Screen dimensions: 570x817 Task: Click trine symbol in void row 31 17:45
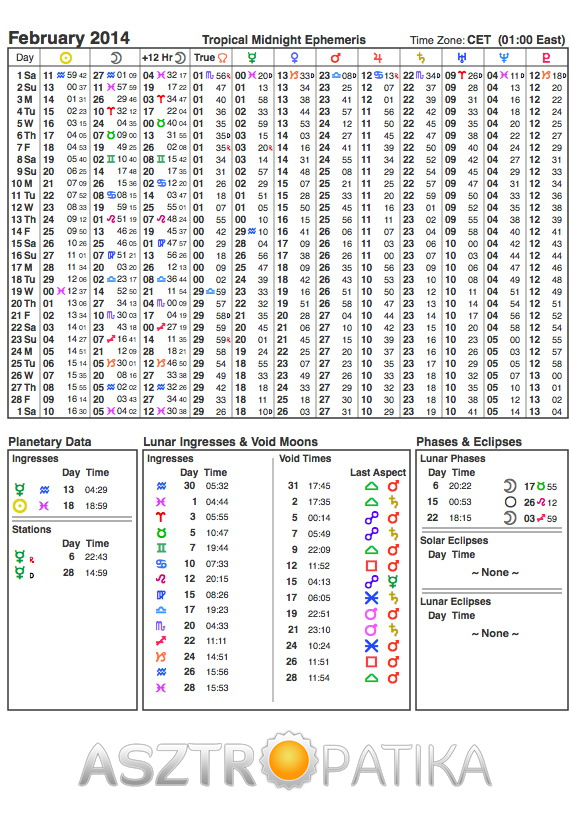point(371,486)
